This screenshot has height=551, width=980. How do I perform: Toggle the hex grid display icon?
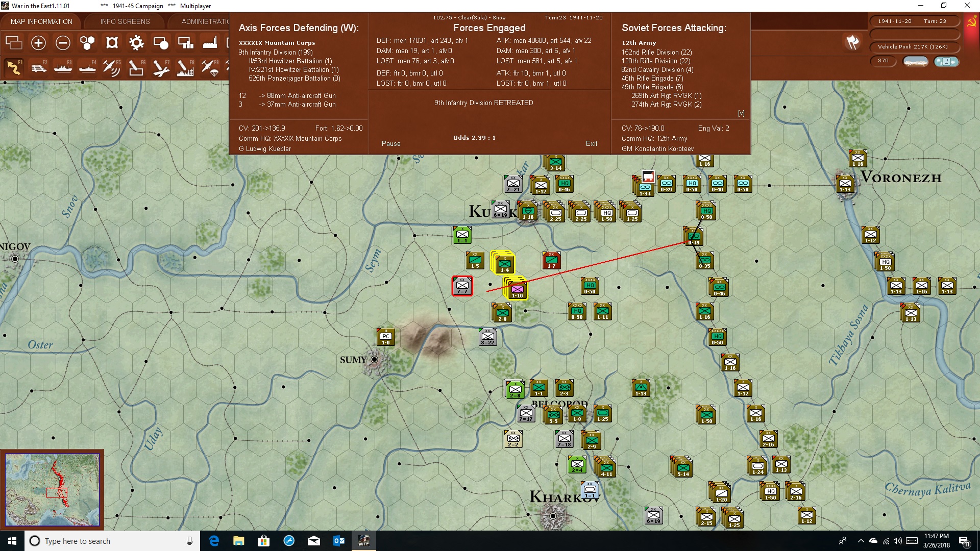(x=87, y=43)
